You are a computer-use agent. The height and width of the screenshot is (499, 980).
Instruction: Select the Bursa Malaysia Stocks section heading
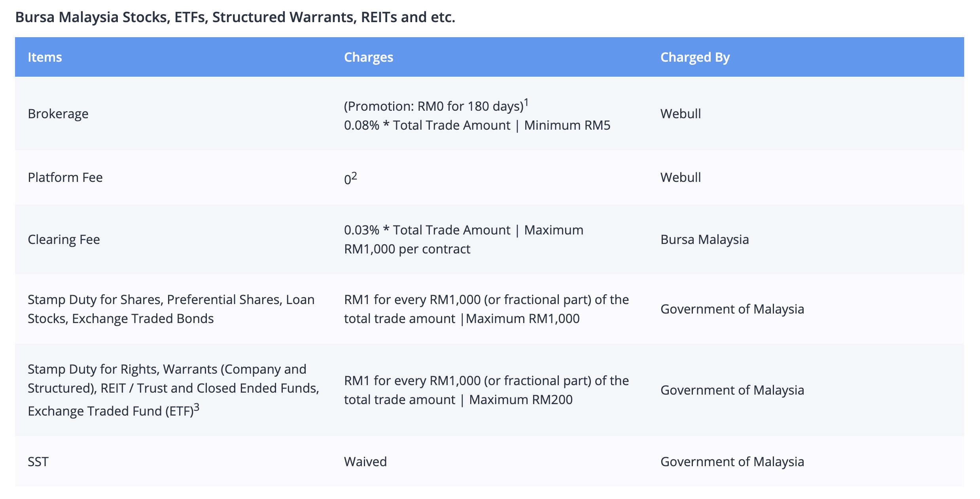click(235, 17)
